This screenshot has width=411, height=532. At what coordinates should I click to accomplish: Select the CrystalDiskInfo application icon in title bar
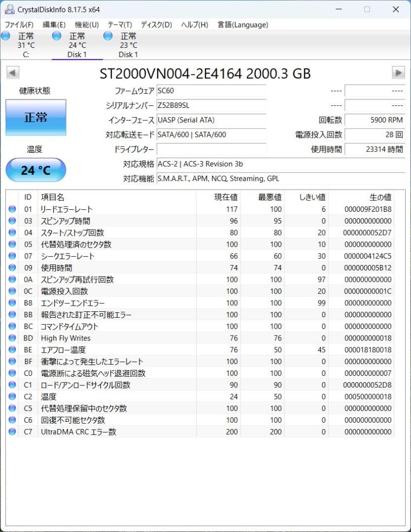click(x=10, y=9)
